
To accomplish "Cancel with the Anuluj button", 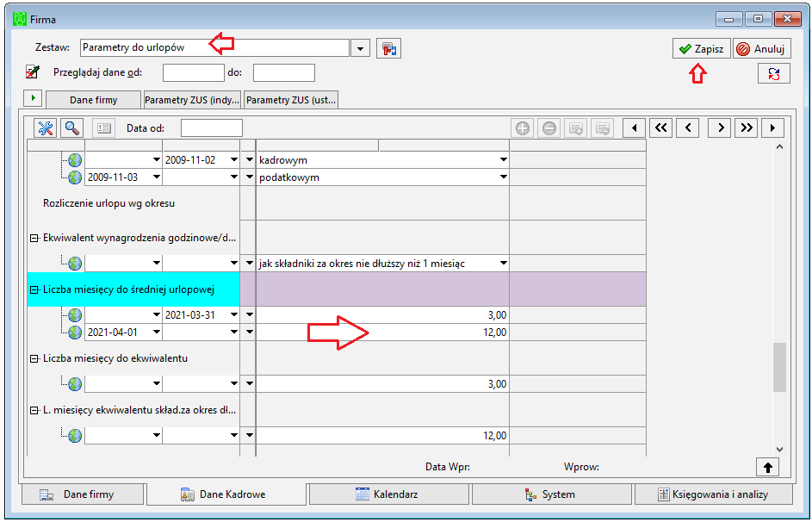I will pyautogui.click(x=762, y=49).
